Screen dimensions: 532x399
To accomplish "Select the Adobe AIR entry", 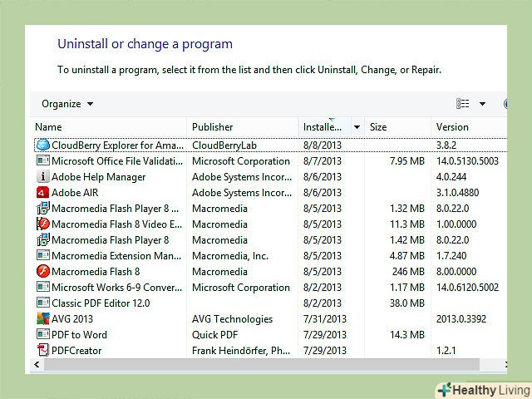I will [x=75, y=192].
